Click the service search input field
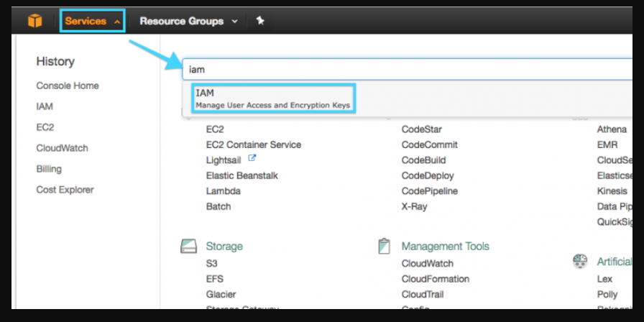The height and width of the screenshot is (322, 644). point(402,70)
